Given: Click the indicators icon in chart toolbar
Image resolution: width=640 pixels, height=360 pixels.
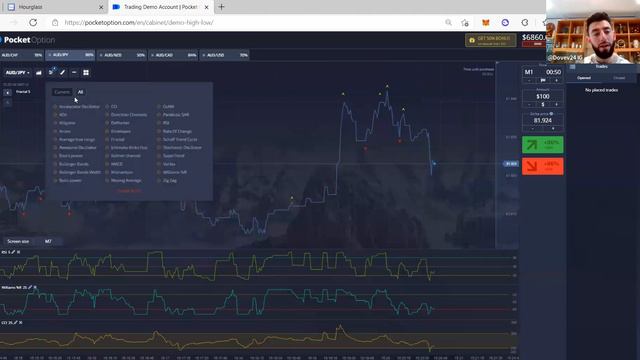Looking at the screenshot, I should click(x=51, y=72).
